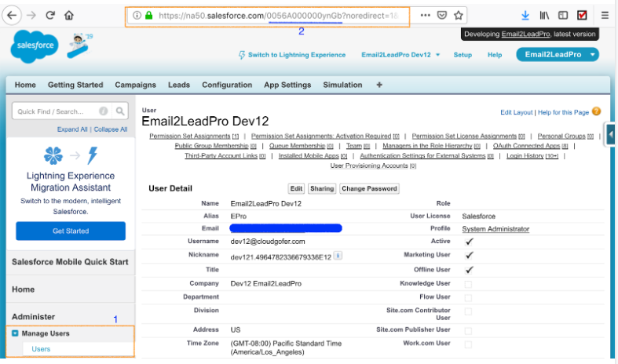Toggle the Flow User checkbox

pyautogui.click(x=468, y=297)
